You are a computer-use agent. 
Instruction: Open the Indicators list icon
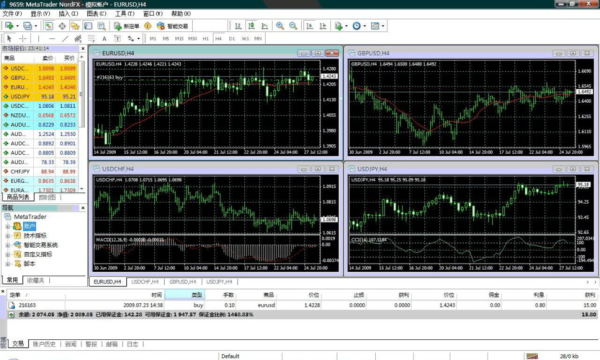(x=338, y=26)
